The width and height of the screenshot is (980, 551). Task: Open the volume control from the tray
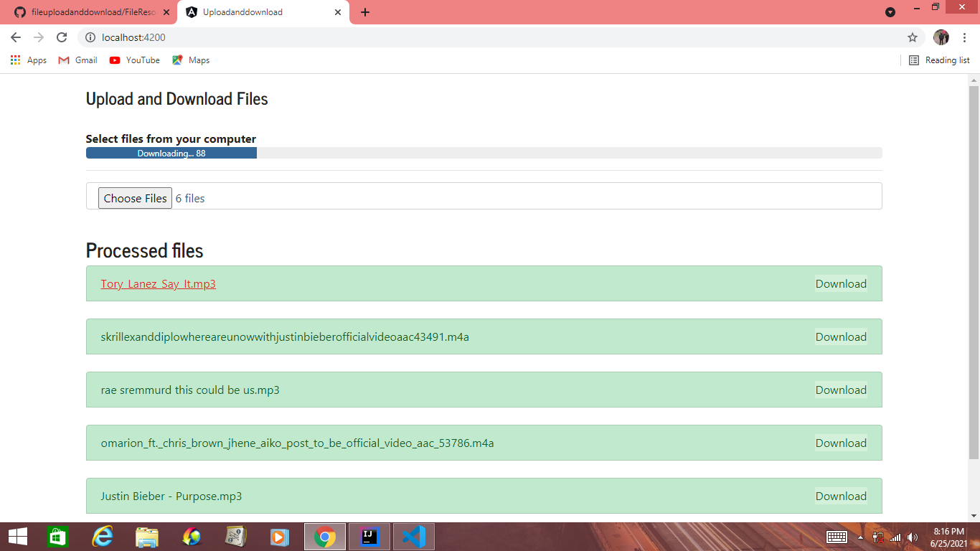click(x=913, y=536)
